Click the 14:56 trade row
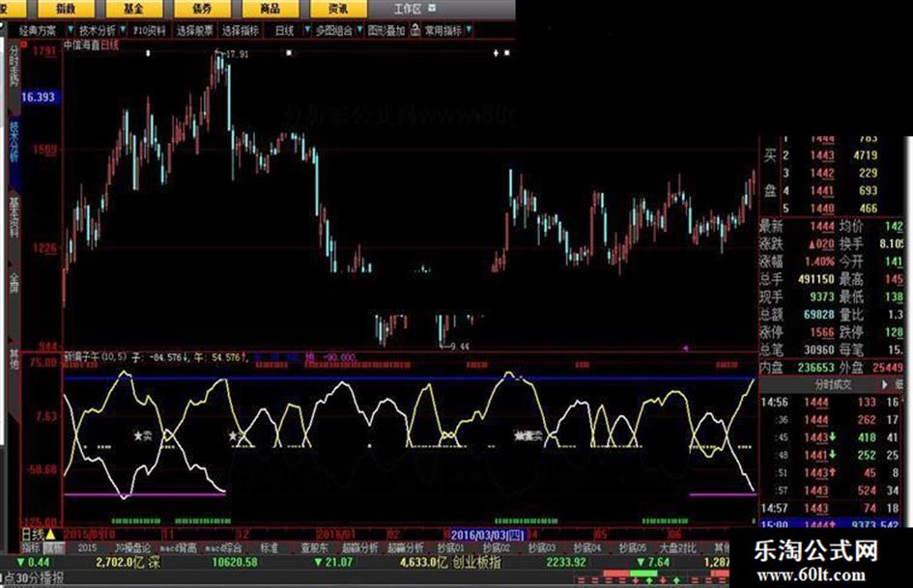This screenshot has width=913, height=588. pos(830,403)
